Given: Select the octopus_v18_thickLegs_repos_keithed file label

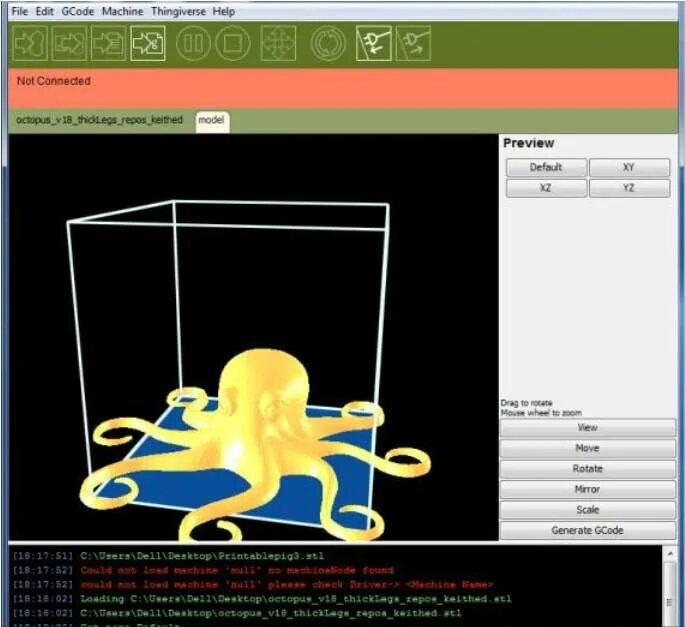Looking at the screenshot, I should pyautogui.click(x=99, y=120).
